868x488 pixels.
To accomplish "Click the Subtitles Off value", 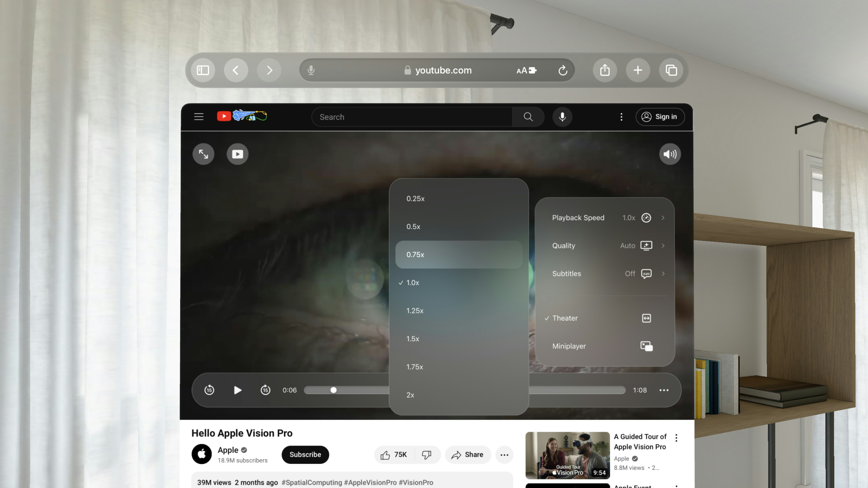I will (x=630, y=273).
